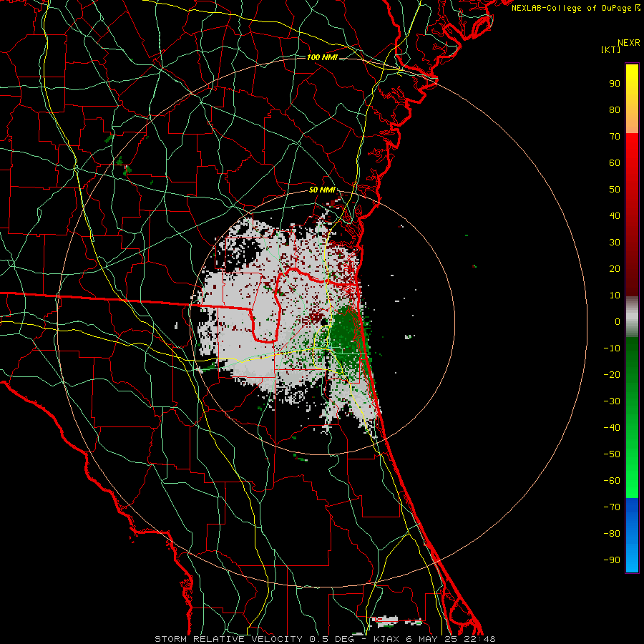Click the 0 value on the velocity scale
This screenshot has height=644, width=644.
point(618,321)
